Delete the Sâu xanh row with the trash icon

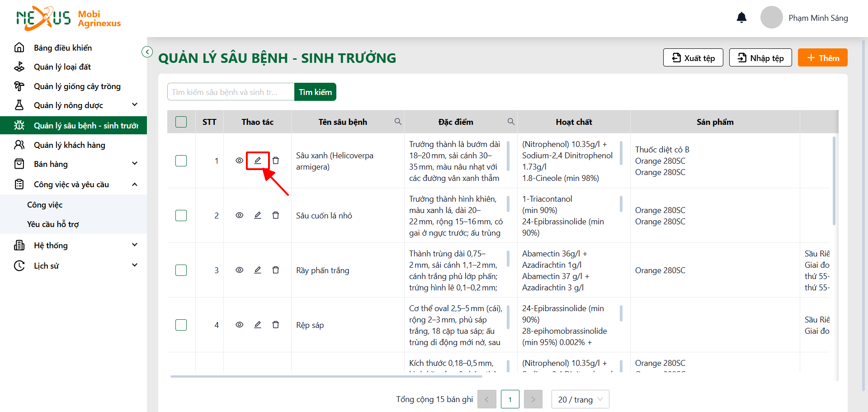coord(276,161)
